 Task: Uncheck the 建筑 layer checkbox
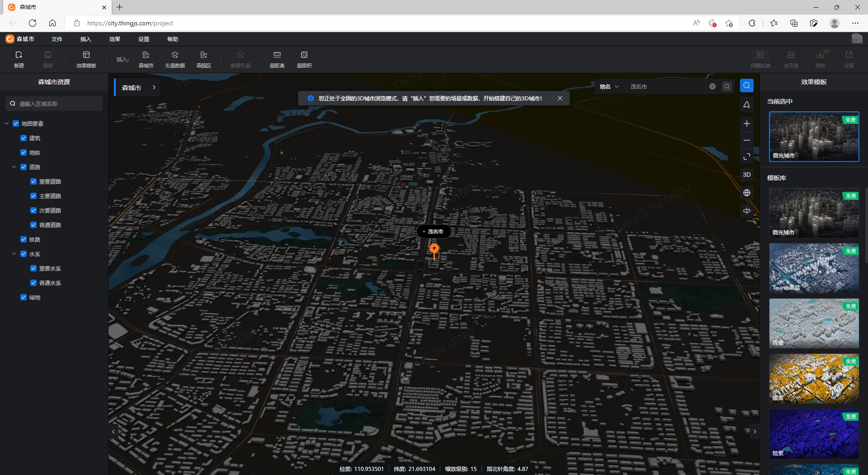tap(24, 138)
